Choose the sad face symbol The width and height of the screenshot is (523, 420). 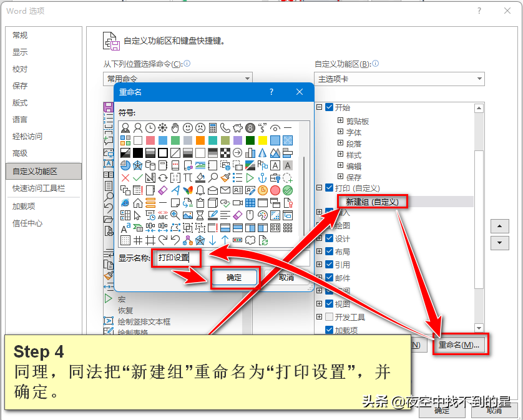click(x=200, y=128)
